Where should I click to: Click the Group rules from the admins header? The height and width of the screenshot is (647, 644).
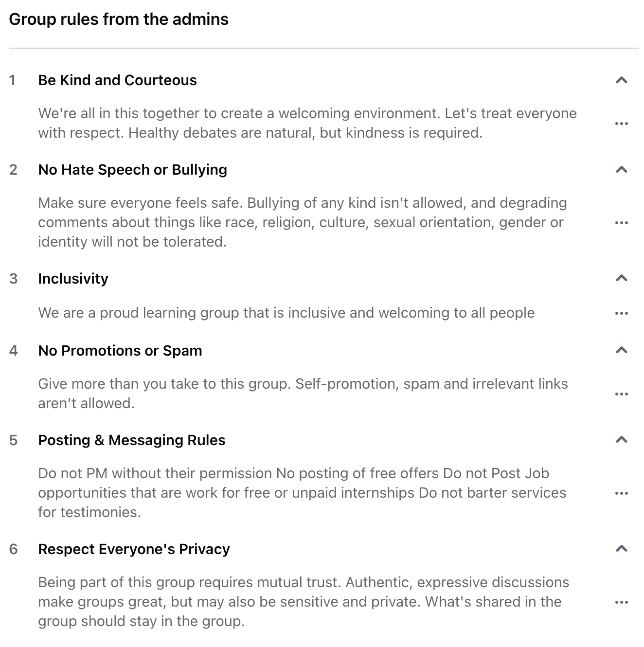pyautogui.click(x=119, y=19)
